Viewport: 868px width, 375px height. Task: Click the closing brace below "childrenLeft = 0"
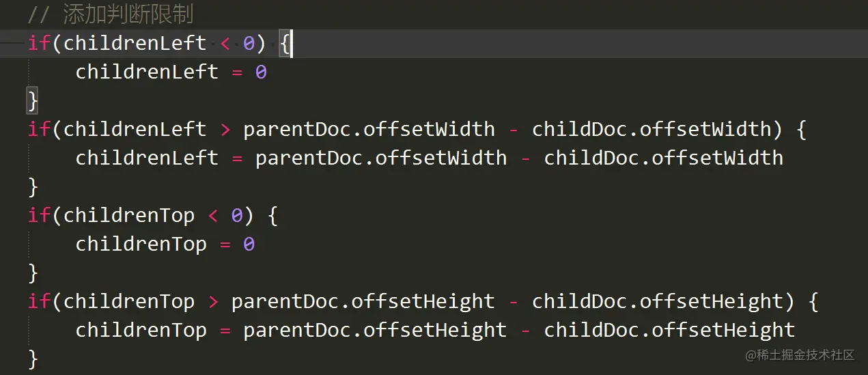click(32, 101)
